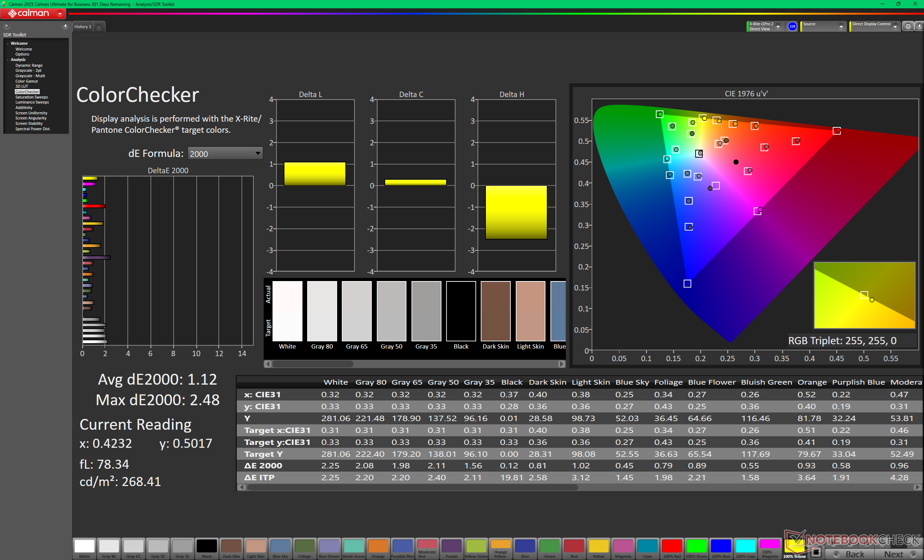Expand the Direct Display Control dropdown

click(895, 27)
